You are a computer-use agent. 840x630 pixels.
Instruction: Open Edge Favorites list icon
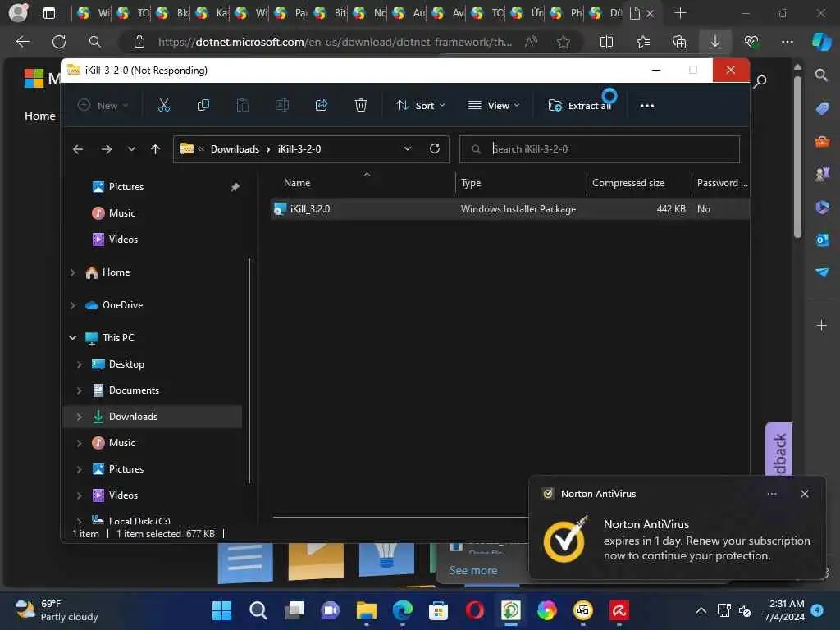click(643, 42)
